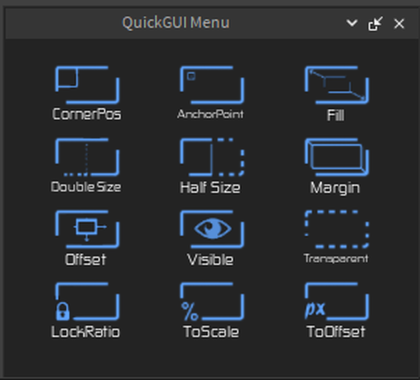Toggle the Transparent dashed-frame icon
The width and height of the screenshot is (420, 380).
[337, 229]
